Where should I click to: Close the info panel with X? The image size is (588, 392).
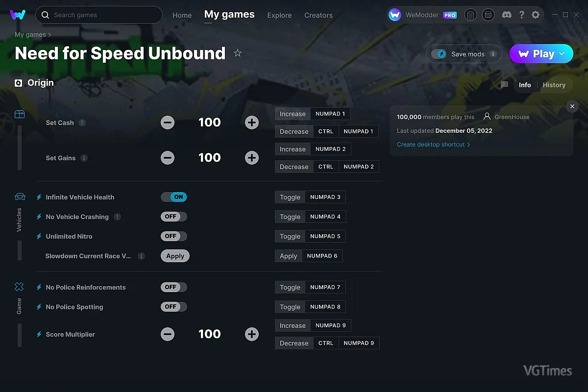pyautogui.click(x=572, y=106)
